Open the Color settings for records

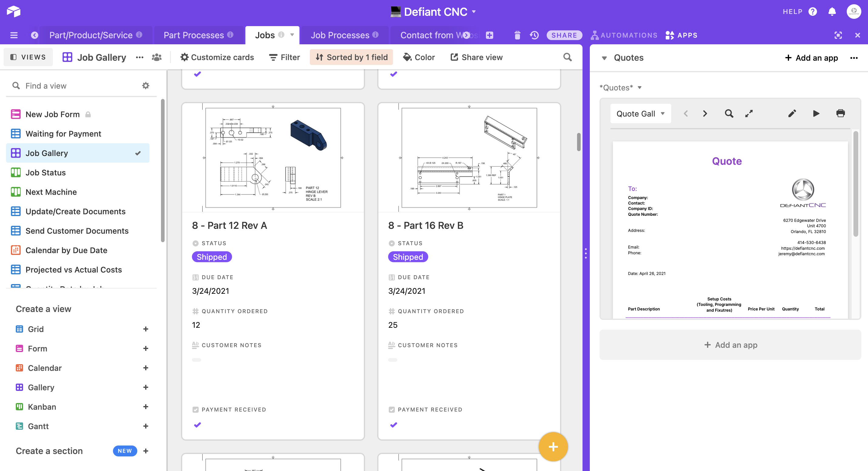(x=419, y=57)
